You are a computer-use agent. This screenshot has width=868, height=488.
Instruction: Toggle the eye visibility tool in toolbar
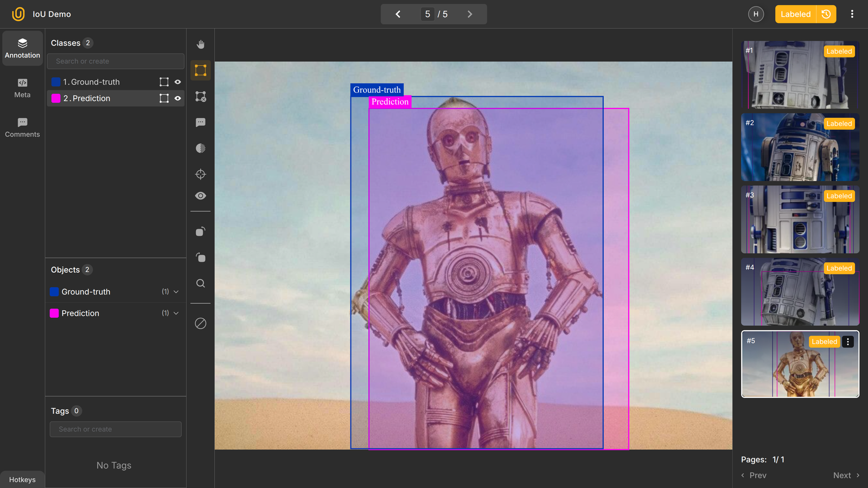pyautogui.click(x=201, y=196)
